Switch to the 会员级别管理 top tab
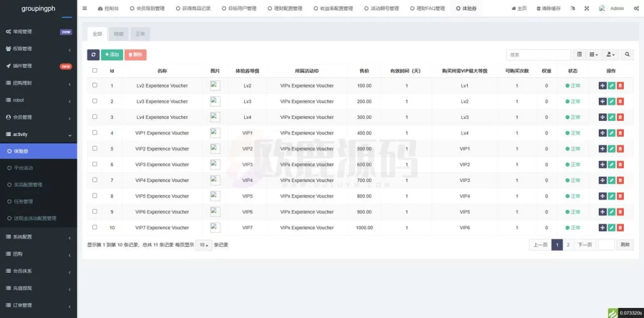This screenshot has height=318, width=644. point(147,8)
